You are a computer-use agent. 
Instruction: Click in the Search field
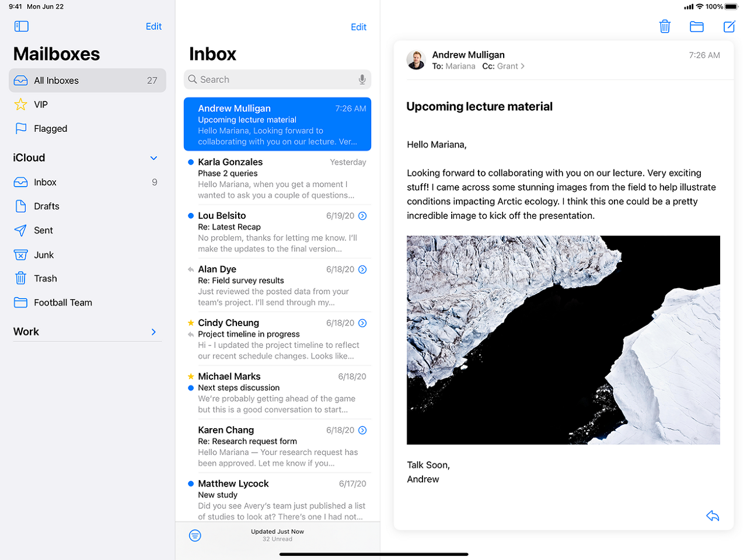pos(277,79)
